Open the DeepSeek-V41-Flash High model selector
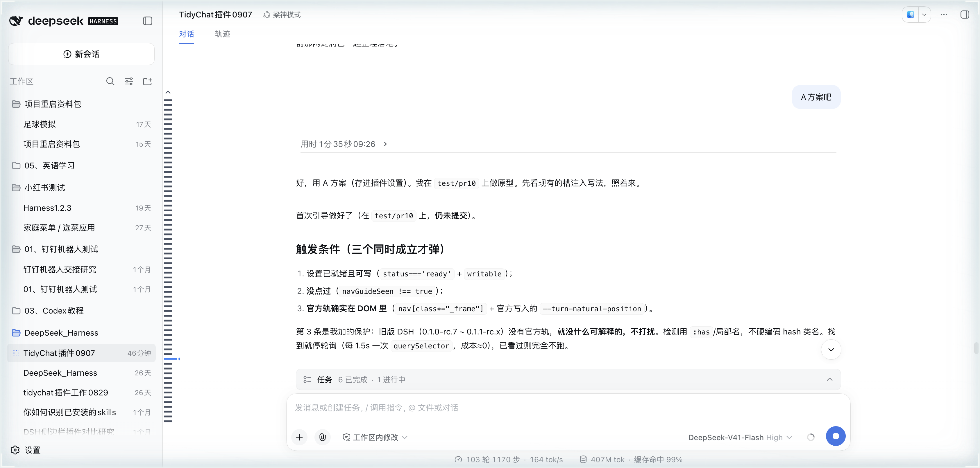 click(740, 437)
